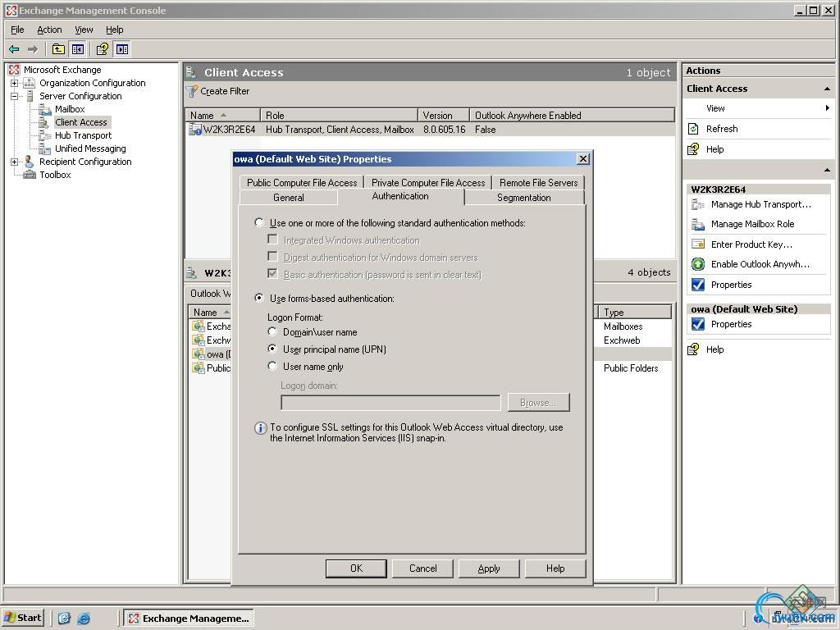Click the Manage Mailbox Role icon

point(698,224)
